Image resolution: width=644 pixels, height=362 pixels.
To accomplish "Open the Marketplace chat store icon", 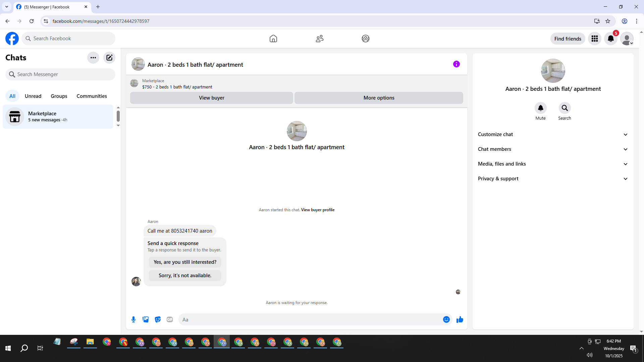I will (x=15, y=117).
